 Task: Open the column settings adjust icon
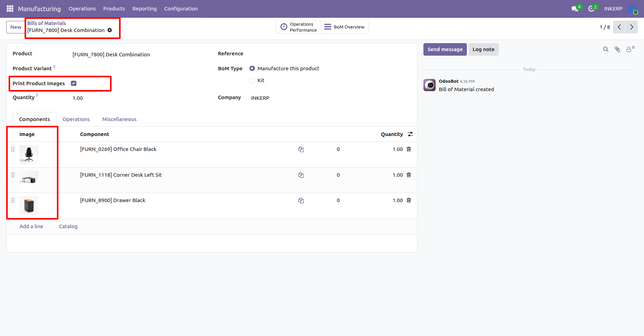tap(410, 134)
